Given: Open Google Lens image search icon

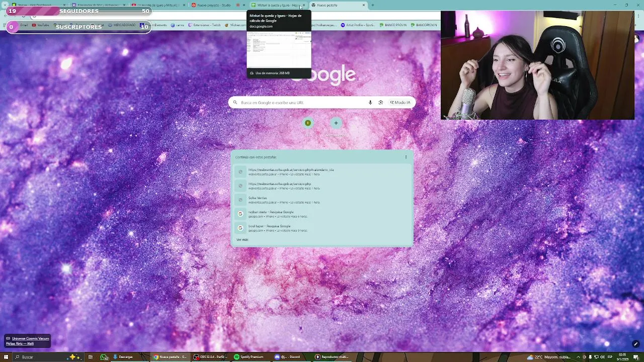Looking at the screenshot, I should coord(381,103).
